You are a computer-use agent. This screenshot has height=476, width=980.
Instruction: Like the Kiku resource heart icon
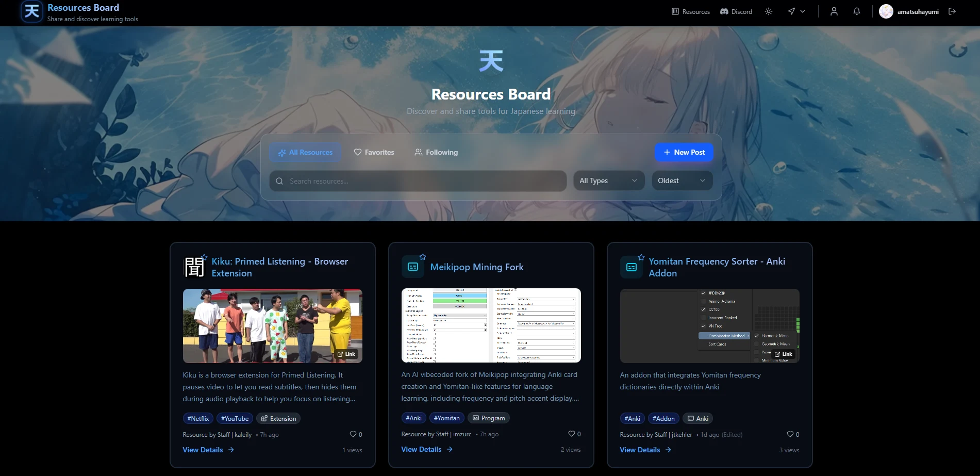353,434
